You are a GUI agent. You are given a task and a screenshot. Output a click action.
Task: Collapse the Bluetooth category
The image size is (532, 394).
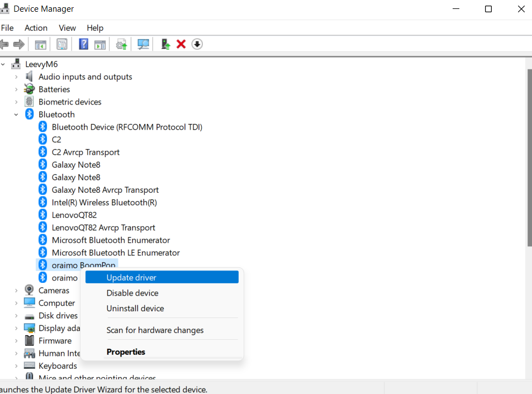pyautogui.click(x=16, y=115)
